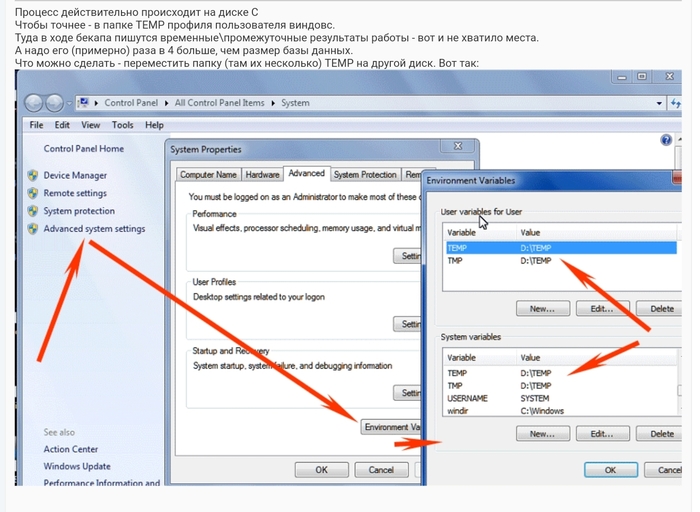Click the Device Manager shield icon

(x=33, y=175)
